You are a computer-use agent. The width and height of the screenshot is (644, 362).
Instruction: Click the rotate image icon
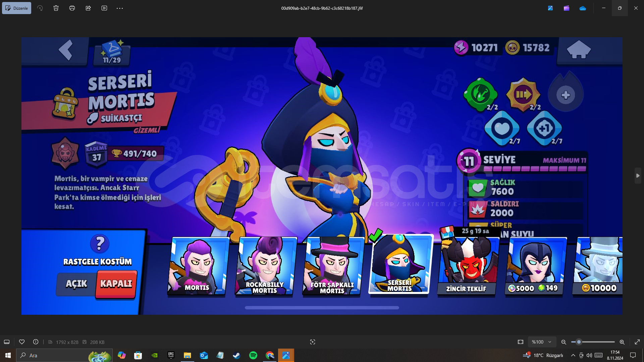40,8
